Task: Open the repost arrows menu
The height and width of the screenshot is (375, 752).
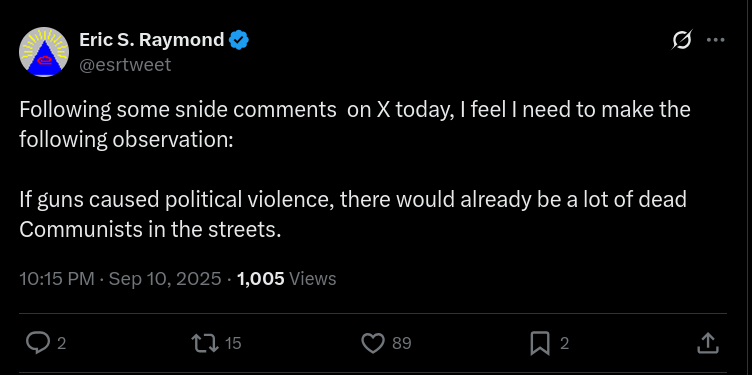Action: [205, 343]
